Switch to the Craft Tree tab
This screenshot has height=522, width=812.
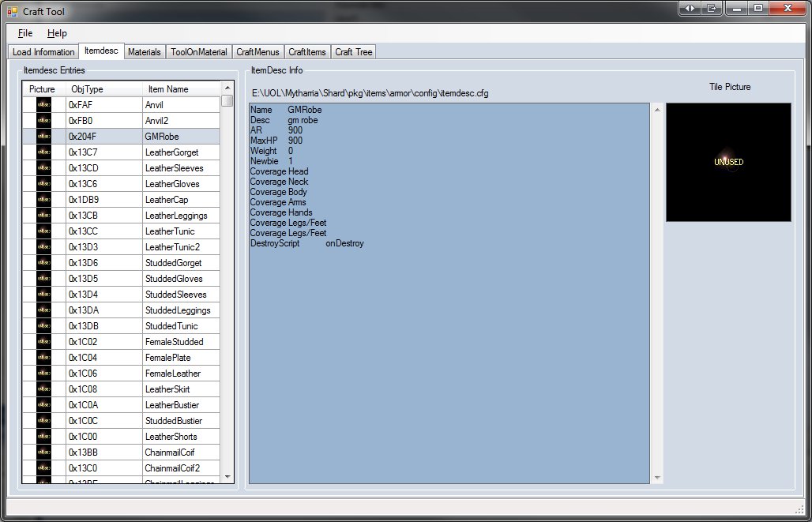[x=353, y=52]
